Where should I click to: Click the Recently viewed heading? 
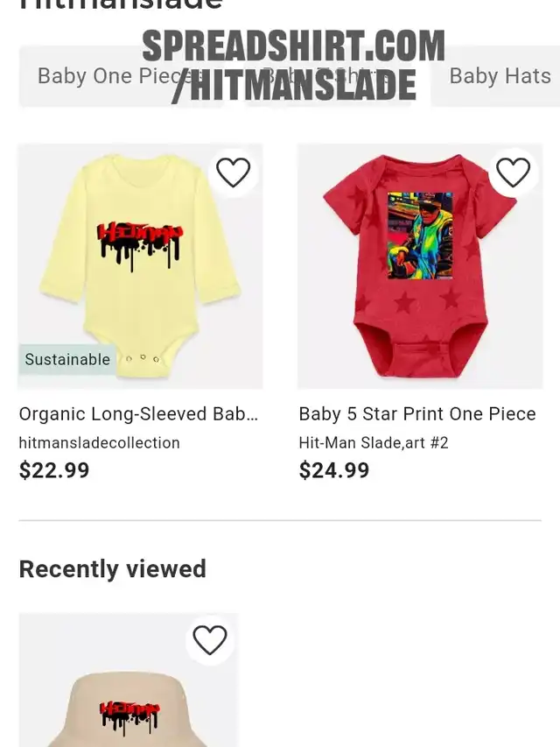112,569
